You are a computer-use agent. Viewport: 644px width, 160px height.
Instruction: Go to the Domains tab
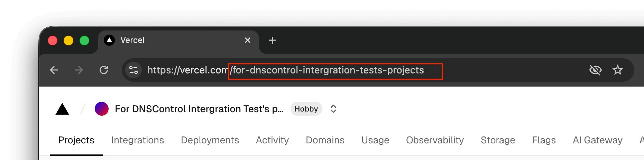[325, 140]
